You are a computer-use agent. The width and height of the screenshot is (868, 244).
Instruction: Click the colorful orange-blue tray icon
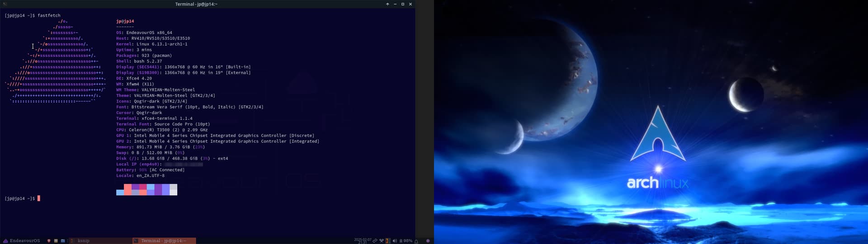pos(388,241)
